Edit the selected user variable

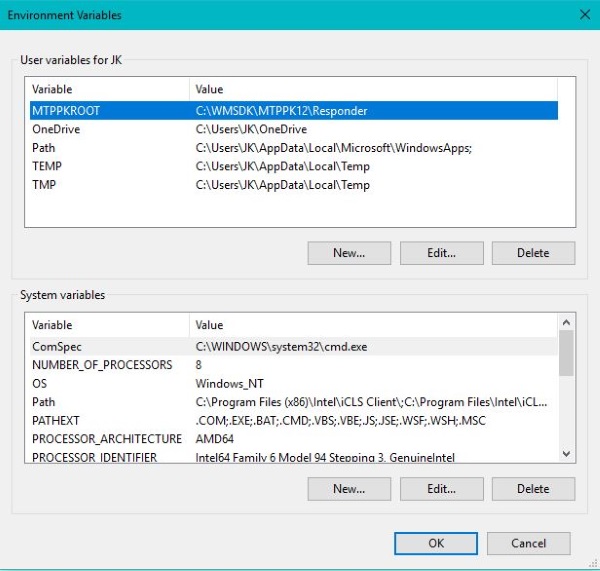coord(442,253)
